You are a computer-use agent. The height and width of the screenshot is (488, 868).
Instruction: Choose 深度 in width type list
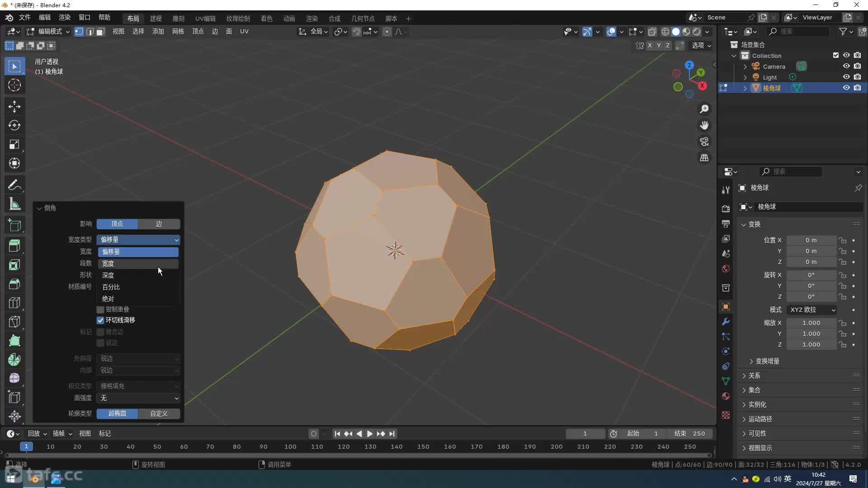pyautogui.click(x=138, y=275)
